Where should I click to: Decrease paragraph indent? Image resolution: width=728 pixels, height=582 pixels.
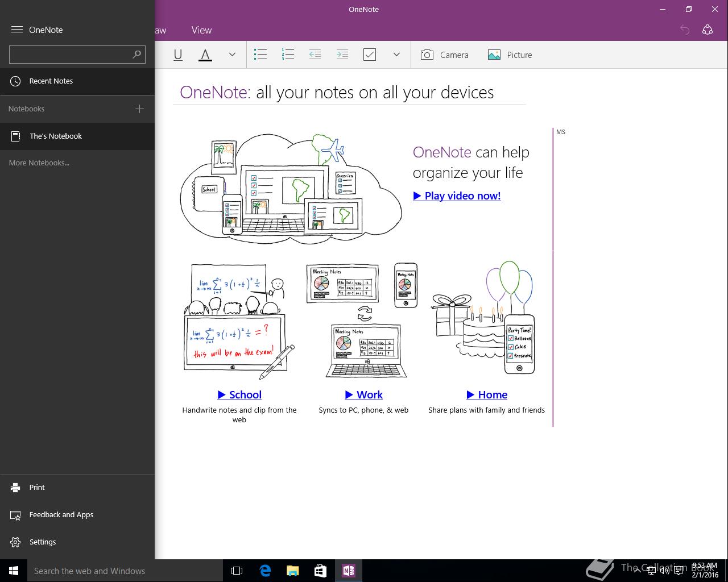coord(315,55)
